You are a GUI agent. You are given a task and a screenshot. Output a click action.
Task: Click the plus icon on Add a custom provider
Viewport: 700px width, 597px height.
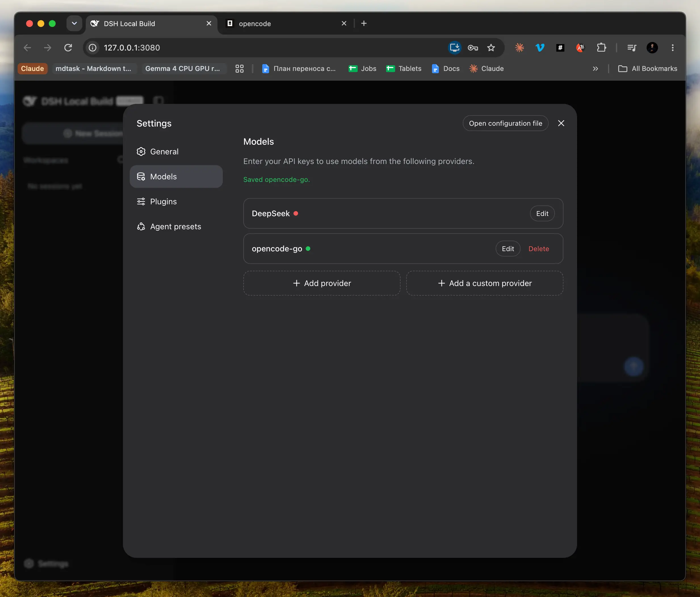(x=442, y=283)
